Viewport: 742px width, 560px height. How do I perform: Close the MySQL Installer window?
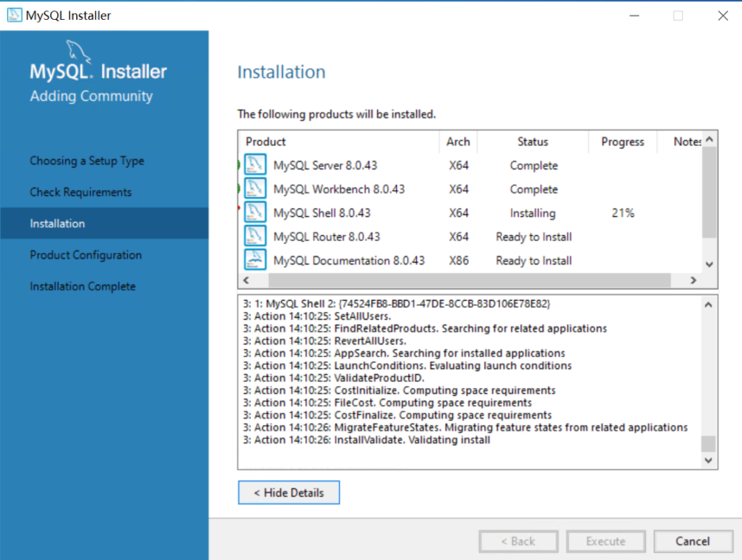tap(723, 16)
